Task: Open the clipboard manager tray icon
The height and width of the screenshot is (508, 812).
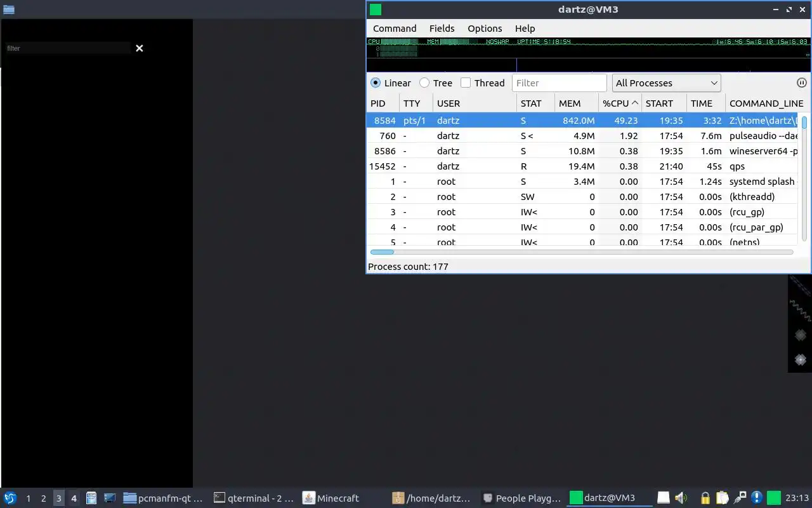Action: [x=723, y=498]
